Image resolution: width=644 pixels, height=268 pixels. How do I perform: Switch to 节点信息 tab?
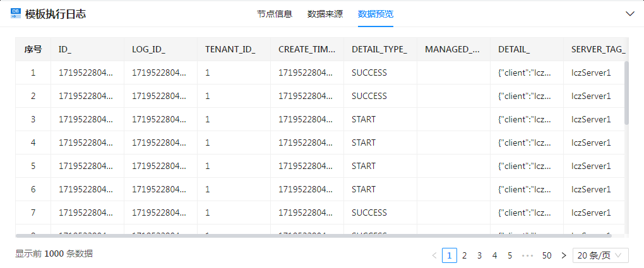tap(274, 13)
